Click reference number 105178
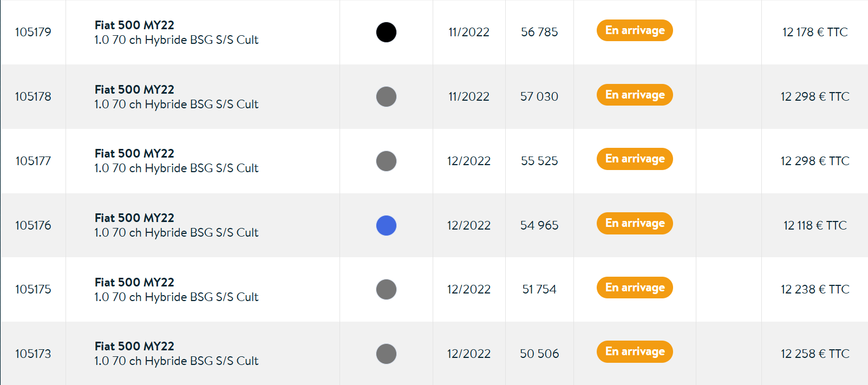The height and width of the screenshot is (385, 868). click(33, 96)
